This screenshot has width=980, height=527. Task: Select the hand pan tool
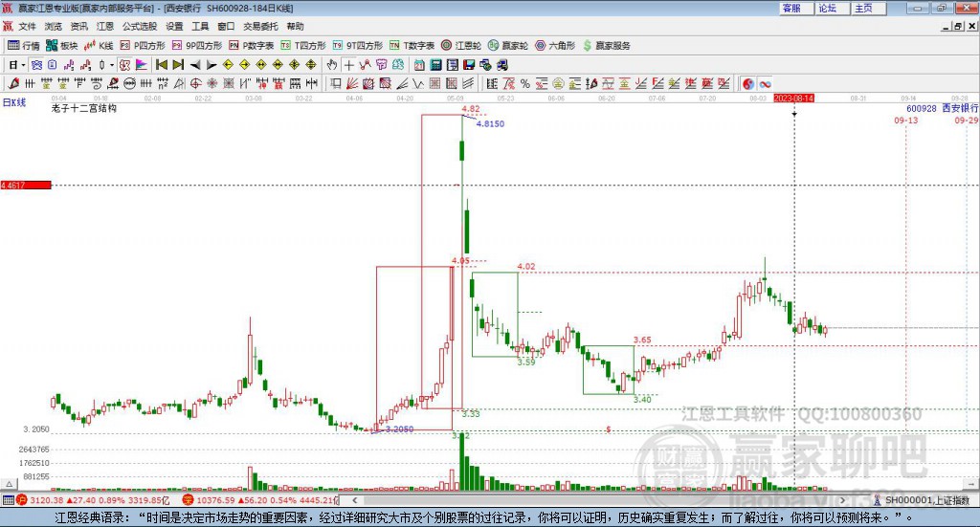[332, 65]
